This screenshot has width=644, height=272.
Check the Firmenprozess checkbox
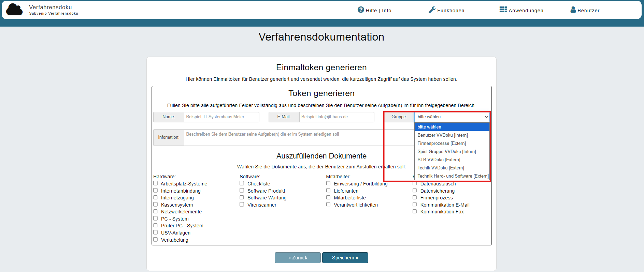pyautogui.click(x=415, y=197)
